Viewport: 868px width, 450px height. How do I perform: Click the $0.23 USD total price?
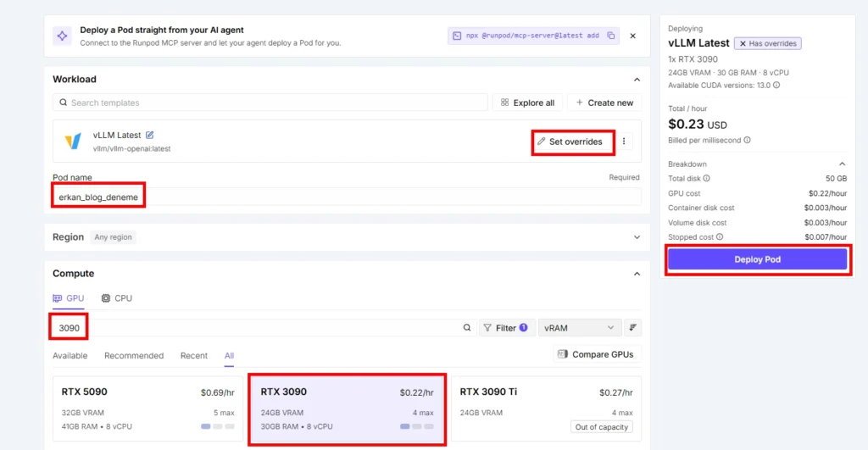tap(698, 124)
